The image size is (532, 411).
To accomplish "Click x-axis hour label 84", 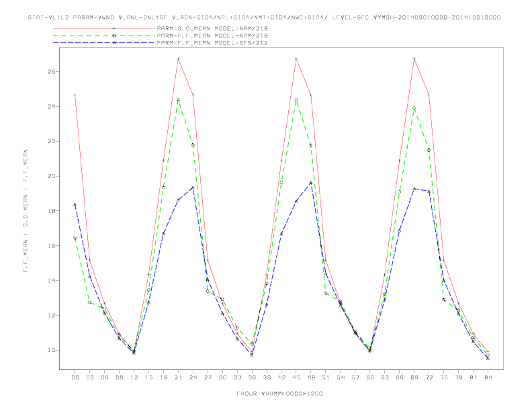I will coord(488,377).
